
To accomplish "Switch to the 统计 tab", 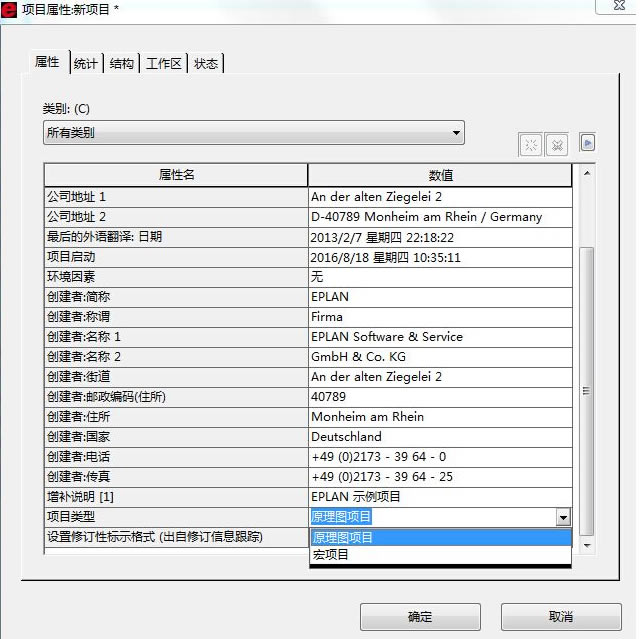I will tap(86, 64).
